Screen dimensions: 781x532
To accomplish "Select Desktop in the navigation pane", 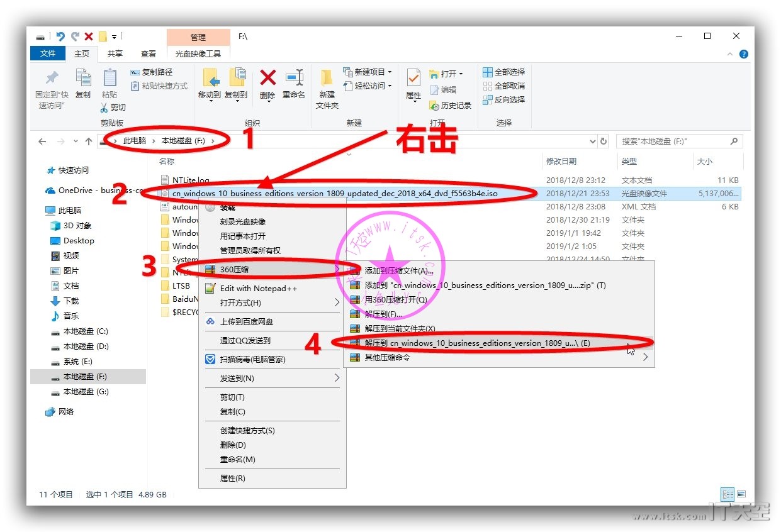I will click(72, 241).
